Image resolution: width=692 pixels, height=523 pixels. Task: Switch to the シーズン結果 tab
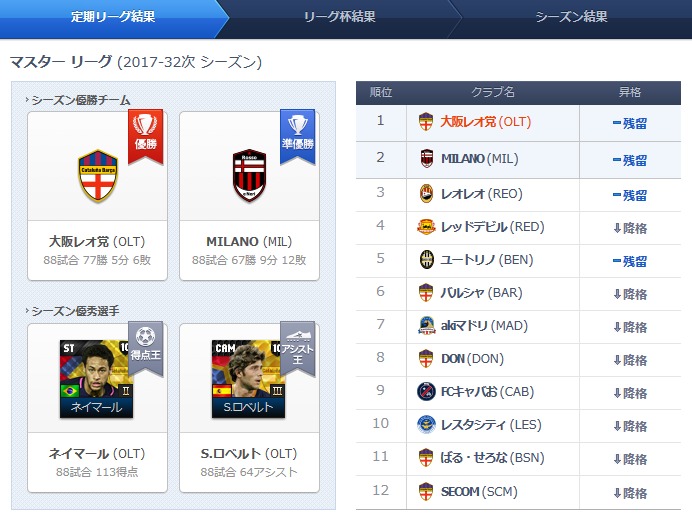coord(571,17)
